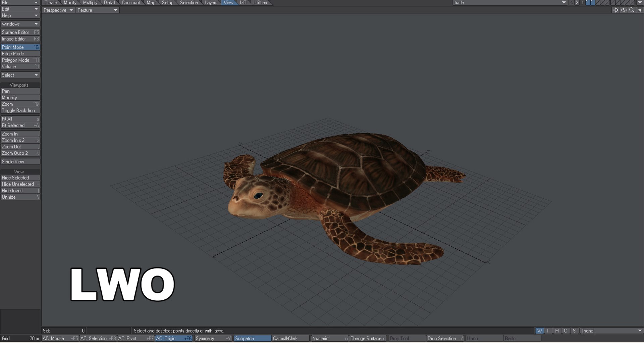Click the viewport magnifier zoom icon

(632, 10)
